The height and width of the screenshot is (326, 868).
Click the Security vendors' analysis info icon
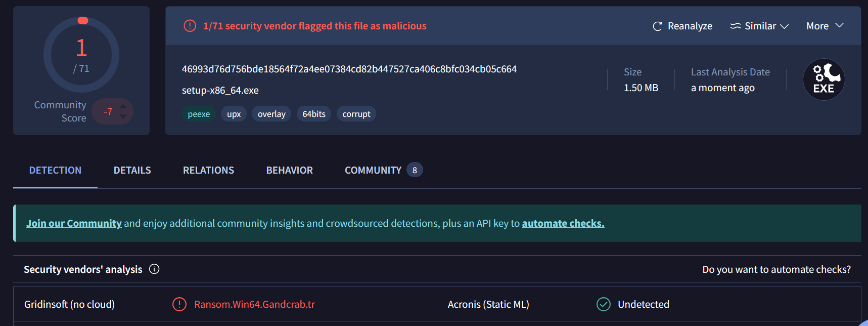(x=154, y=269)
